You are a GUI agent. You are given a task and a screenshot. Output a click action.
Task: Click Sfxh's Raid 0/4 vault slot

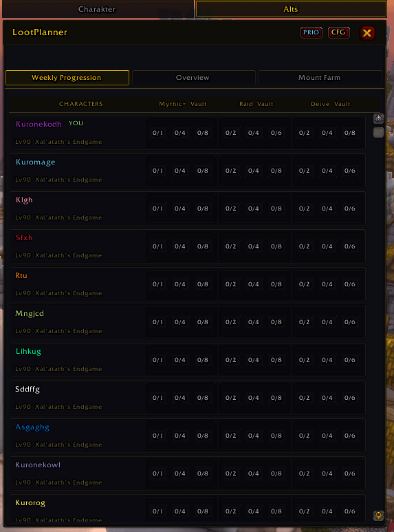click(253, 246)
